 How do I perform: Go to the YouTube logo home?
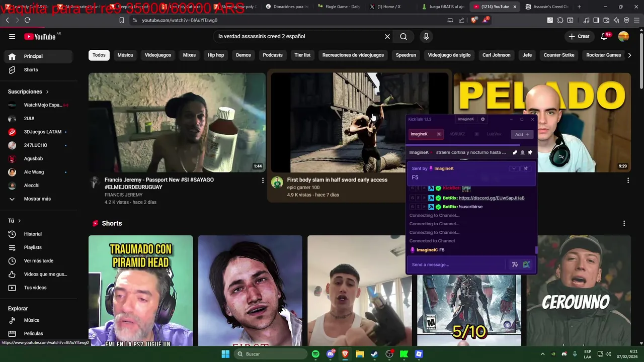pos(40,36)
